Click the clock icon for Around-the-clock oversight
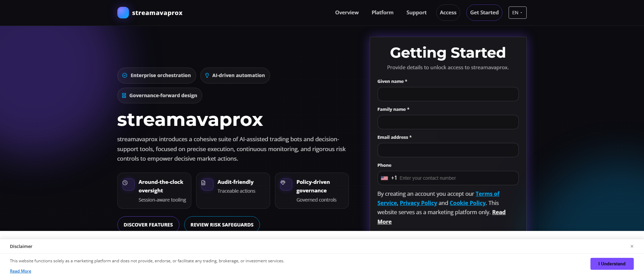This screenshot has width=644, height=279. pos(125,183)
